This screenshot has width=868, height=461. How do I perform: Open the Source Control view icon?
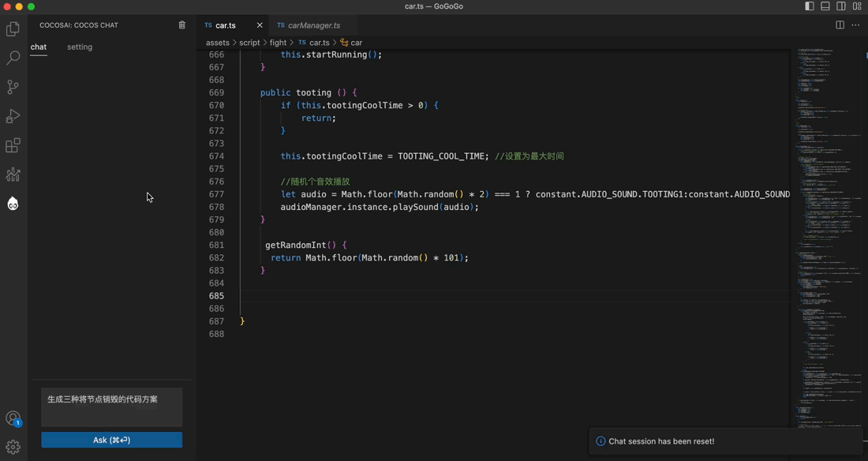pyautogui.click(x=13, y=87)
